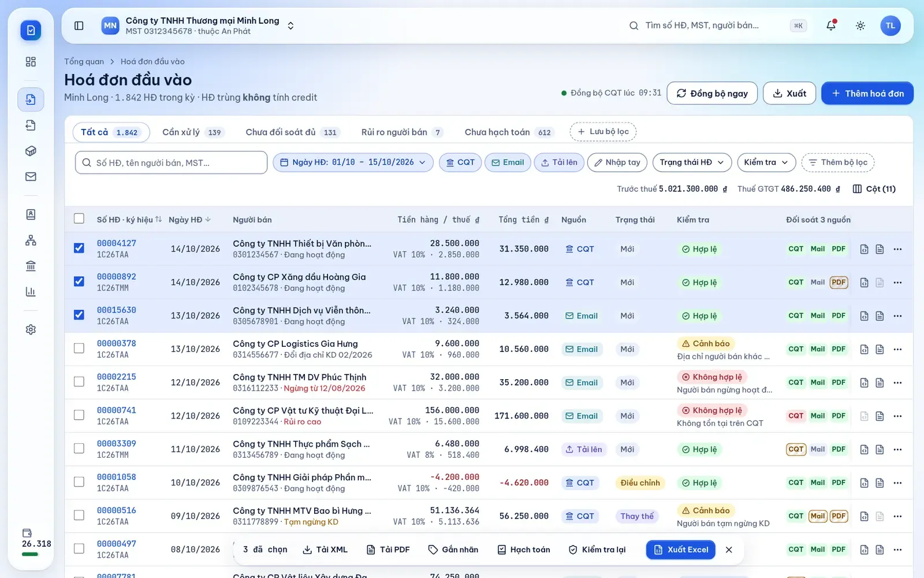Toggle the select-all header checkbox
Image resolution: width=924 pixels, height=578 pixels.
tap(79, 218)
